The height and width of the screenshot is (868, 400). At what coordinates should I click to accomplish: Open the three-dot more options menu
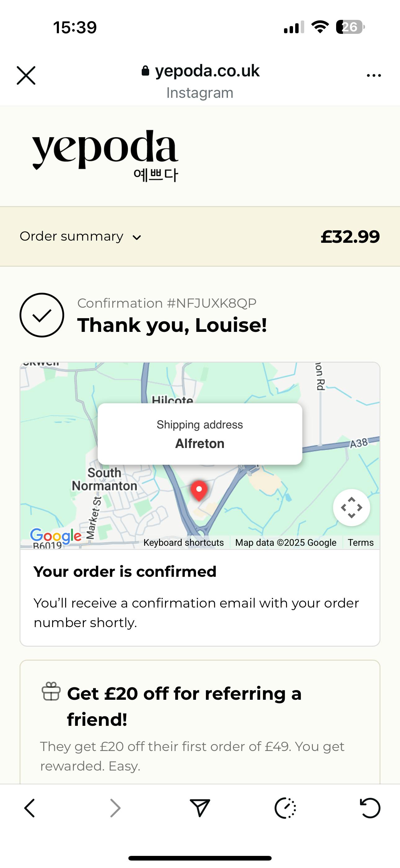point(374,75)
